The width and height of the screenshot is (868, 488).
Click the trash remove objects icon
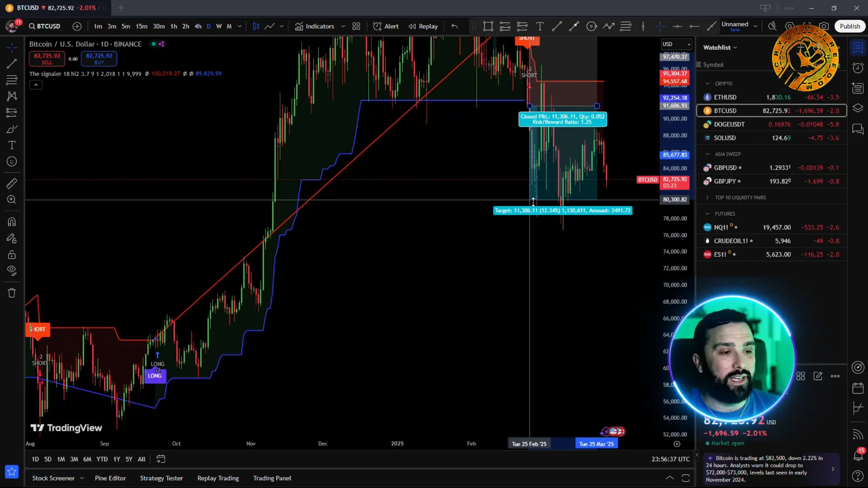coord(12,293)
